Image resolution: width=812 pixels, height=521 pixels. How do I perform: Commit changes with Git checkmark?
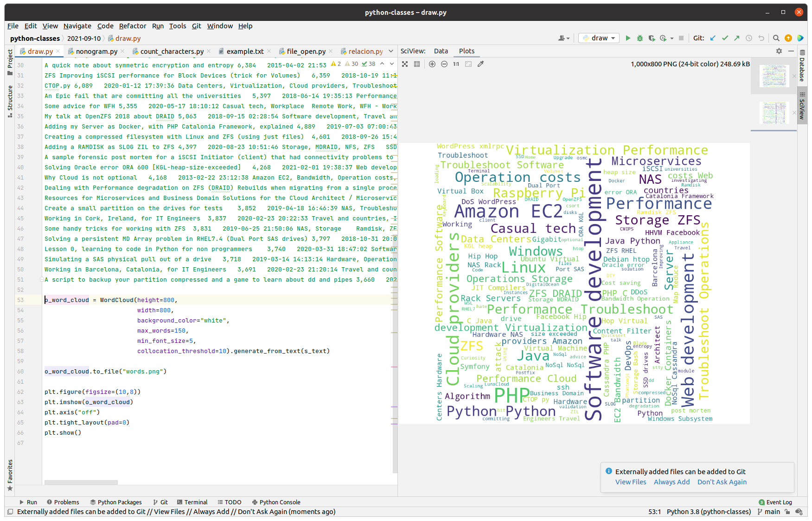[725, 38]
